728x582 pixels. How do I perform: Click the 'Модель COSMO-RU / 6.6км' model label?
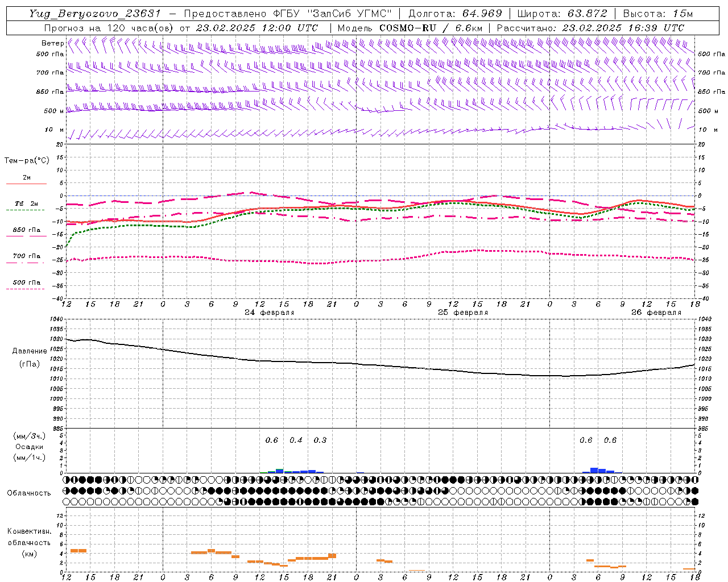click(409, 28)
